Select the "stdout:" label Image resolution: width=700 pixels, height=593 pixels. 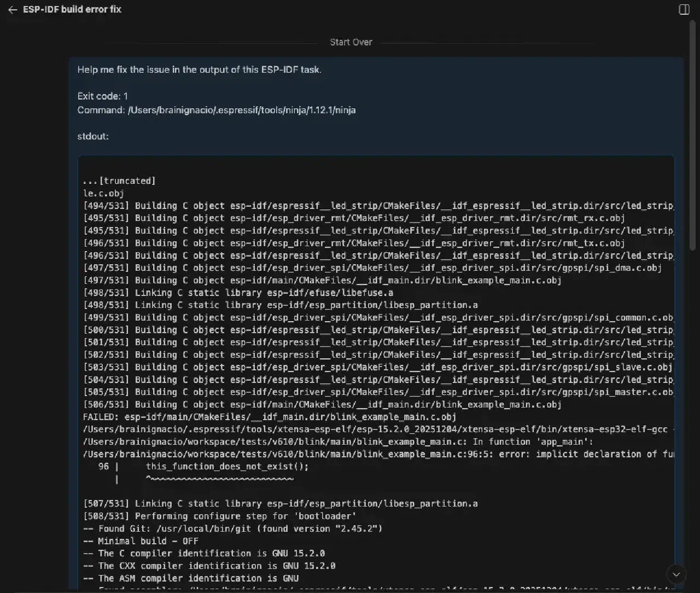[93, 136]
